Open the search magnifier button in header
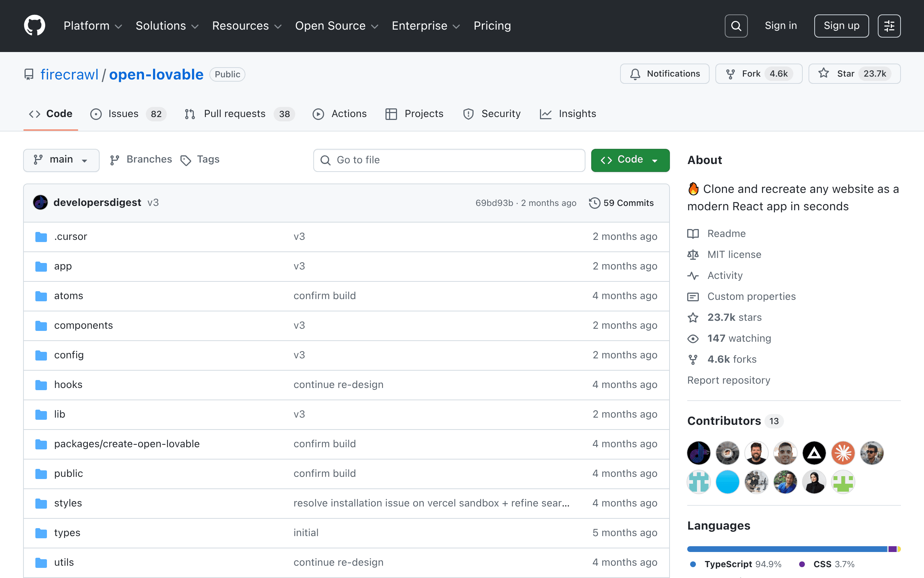924x578 pixels. pyautogui.click(x=736, y=26)
